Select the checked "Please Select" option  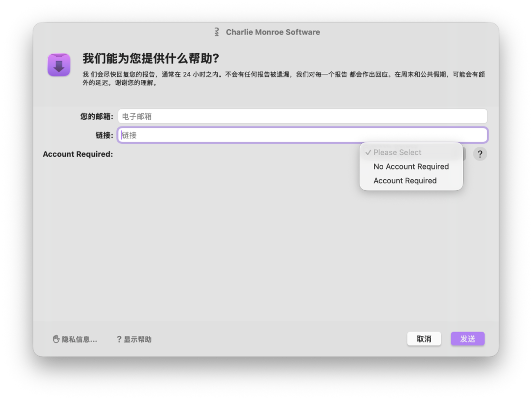coord(397,152)
